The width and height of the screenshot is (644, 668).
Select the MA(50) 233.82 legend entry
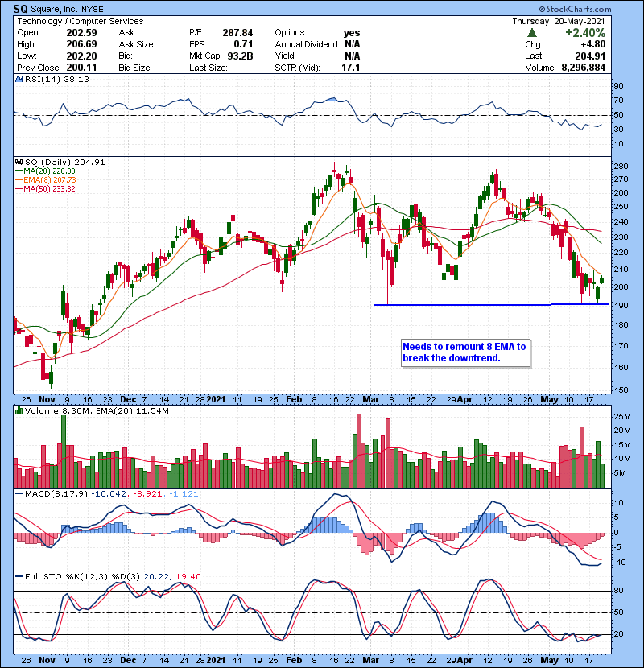[x=45, y=189]
